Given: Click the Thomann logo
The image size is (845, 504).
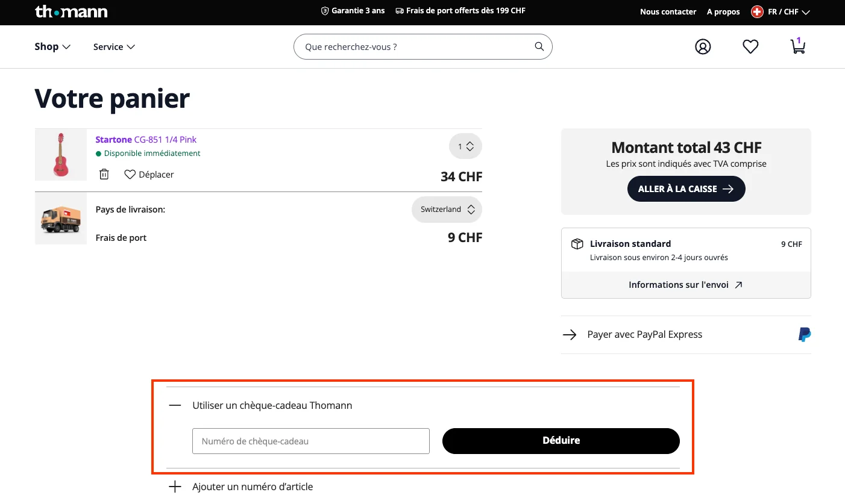Looking at the screenshot, I should (x=71, y=11).
